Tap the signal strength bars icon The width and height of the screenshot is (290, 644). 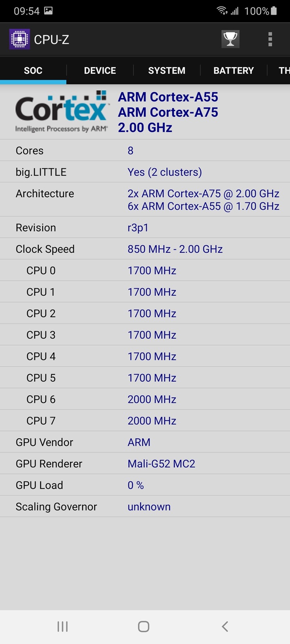(234, 11)
